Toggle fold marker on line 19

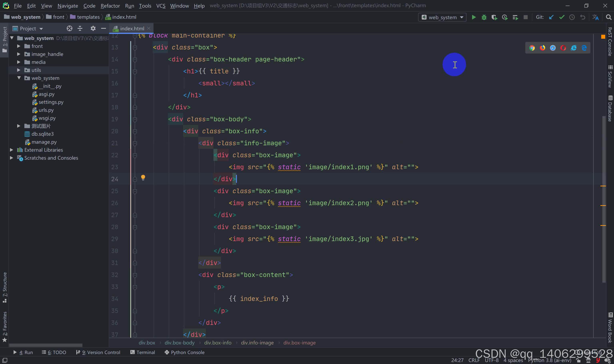tap(135, 120)
